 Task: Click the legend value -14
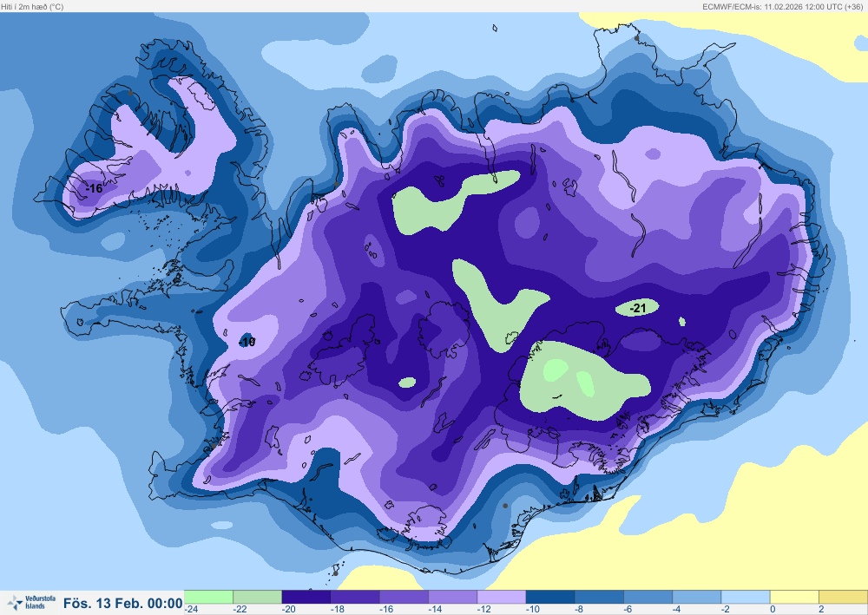(435, 610)
